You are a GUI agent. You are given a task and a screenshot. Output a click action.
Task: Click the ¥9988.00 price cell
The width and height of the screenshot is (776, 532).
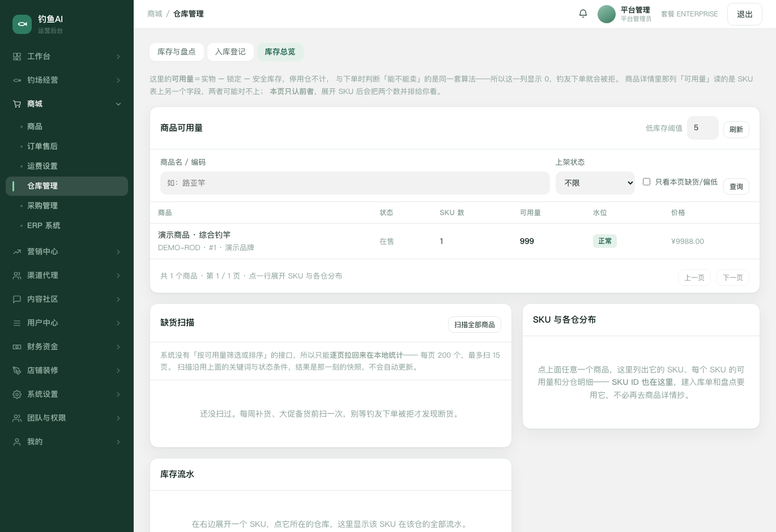click(x=688, y=242)
